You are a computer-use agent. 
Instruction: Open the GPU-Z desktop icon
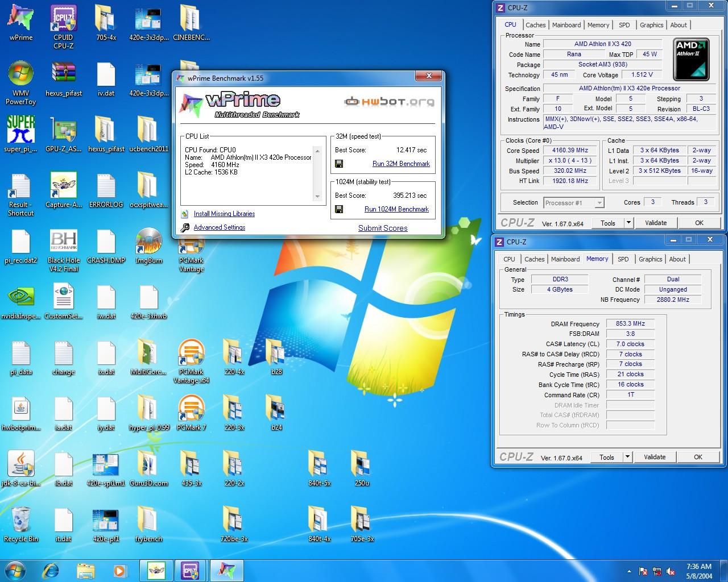point(63,134)
